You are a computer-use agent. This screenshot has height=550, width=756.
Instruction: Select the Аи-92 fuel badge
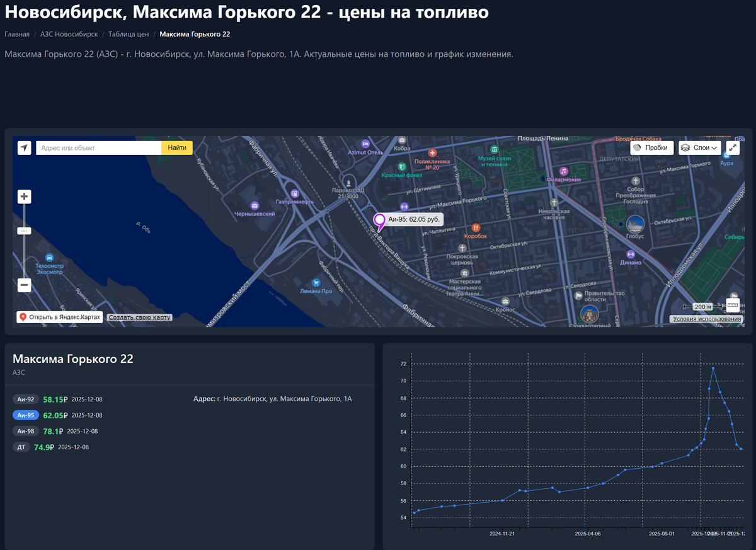coord(26,399)
